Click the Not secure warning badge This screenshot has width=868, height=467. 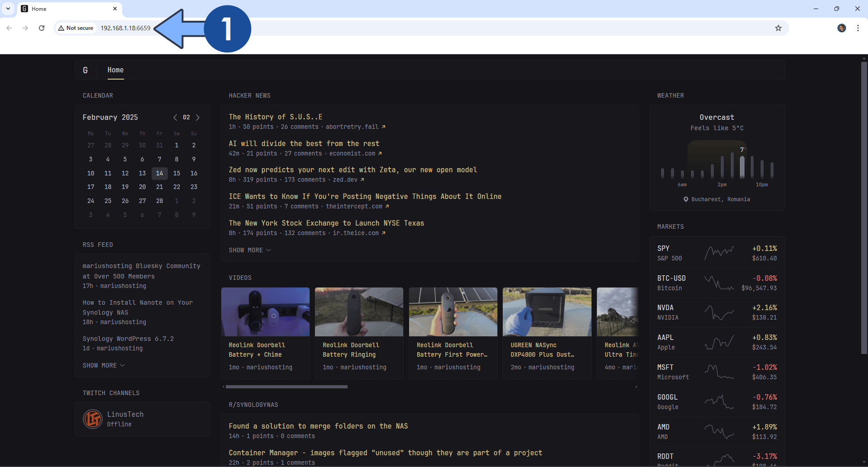click(x=76, y=28)
